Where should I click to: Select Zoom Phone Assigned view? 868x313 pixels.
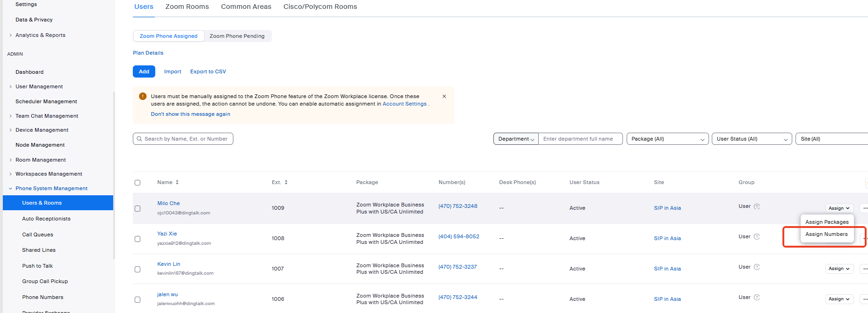click(x=168, y=36)
